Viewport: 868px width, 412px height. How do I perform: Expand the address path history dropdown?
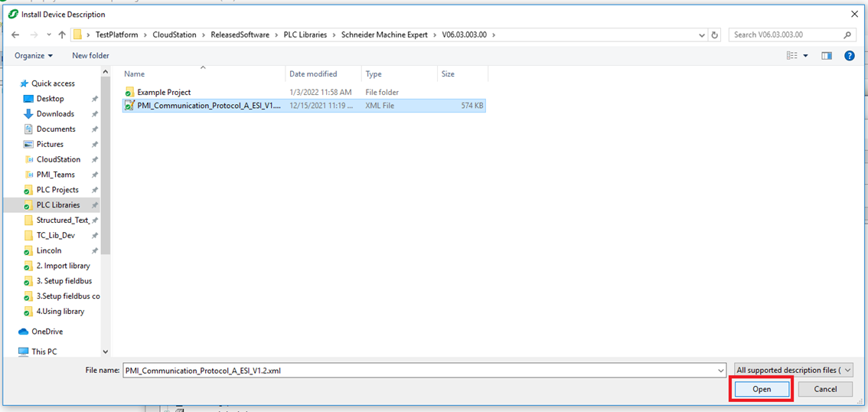click(702, 35)
